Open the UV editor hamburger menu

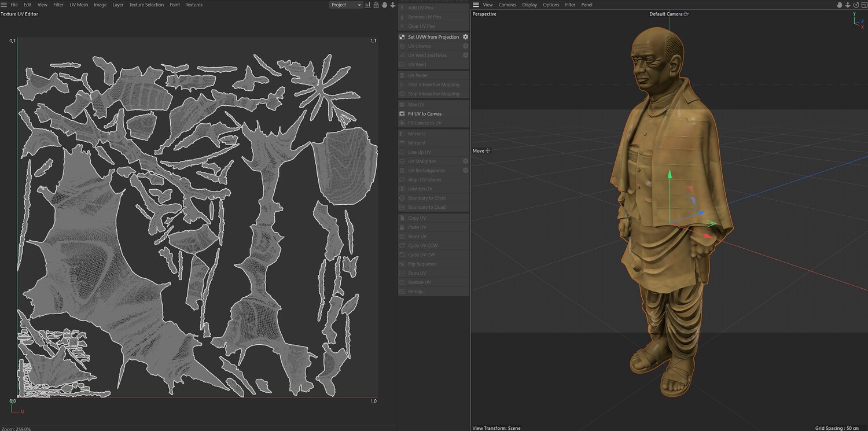[4, 5]
